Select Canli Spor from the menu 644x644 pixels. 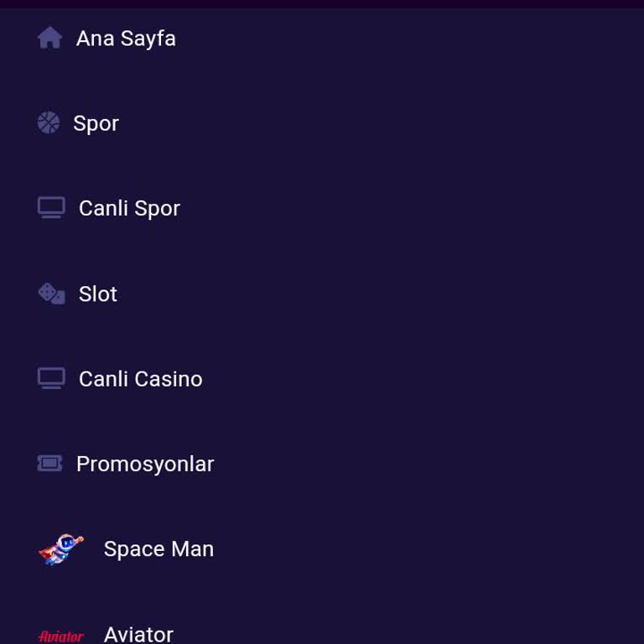point(129,208)
